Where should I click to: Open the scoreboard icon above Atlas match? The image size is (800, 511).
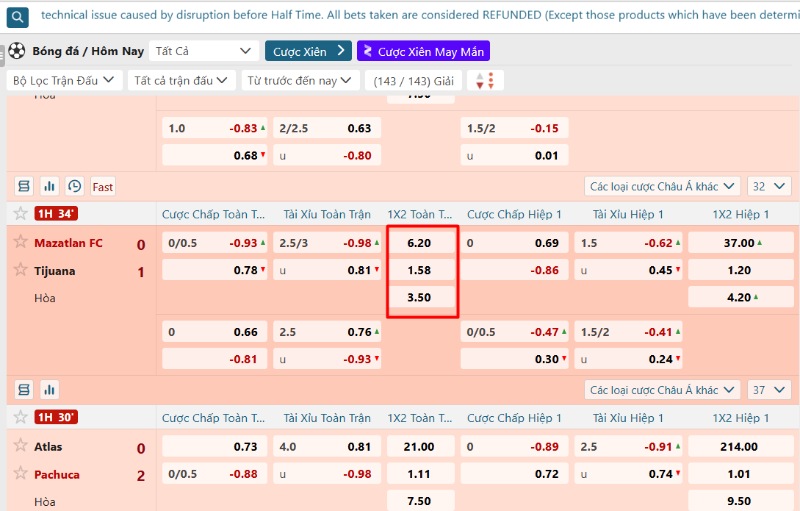(24, 390)
